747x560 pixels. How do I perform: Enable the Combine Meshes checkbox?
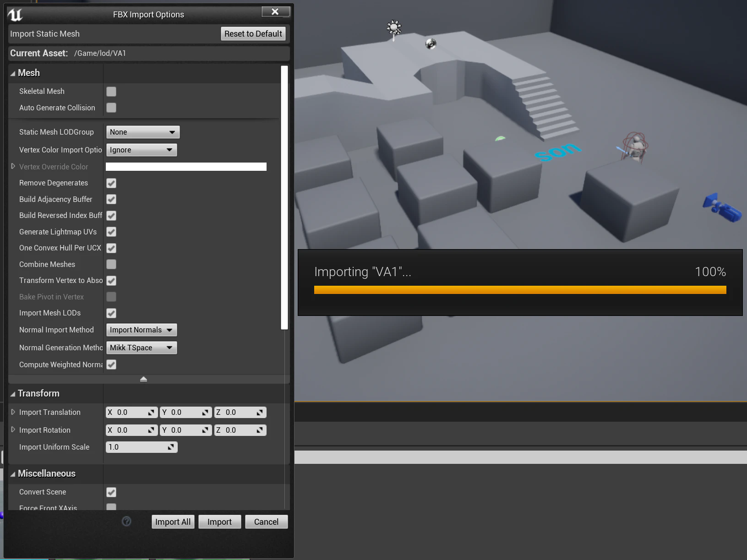[111, 264]
